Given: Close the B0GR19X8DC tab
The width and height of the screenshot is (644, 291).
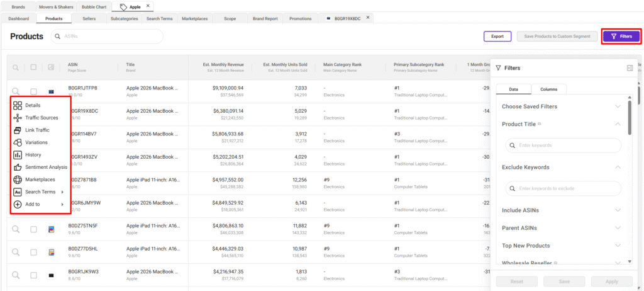Looking at the screenshot, I should (367, 17).
